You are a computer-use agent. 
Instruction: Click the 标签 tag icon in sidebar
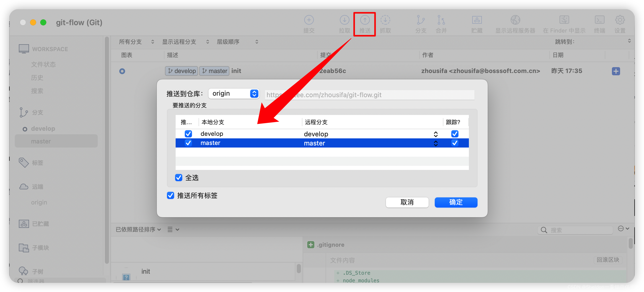coord(24,163)
